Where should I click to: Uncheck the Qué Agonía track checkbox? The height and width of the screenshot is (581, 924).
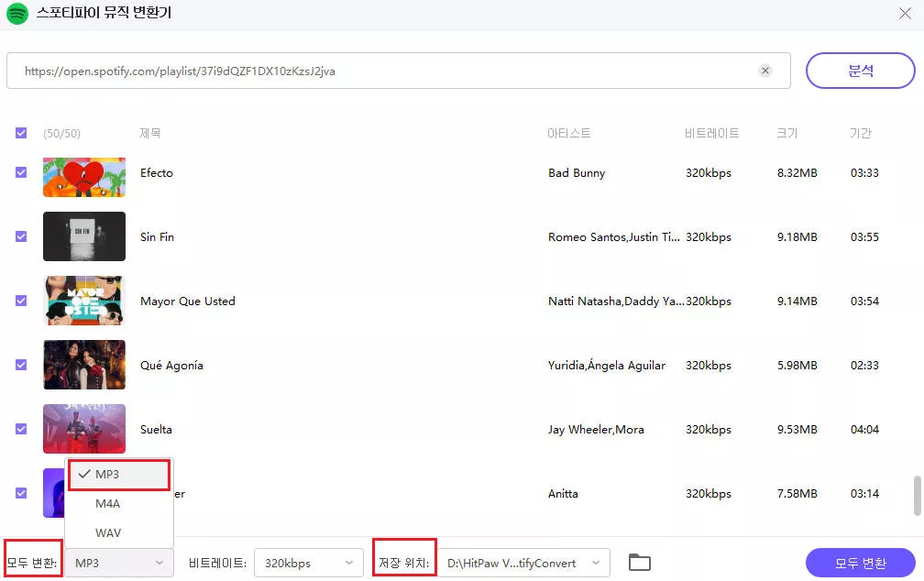pos(21,366)
